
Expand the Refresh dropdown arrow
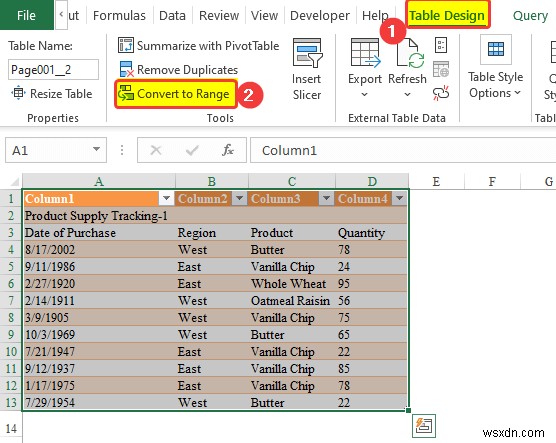pos(407,95)
